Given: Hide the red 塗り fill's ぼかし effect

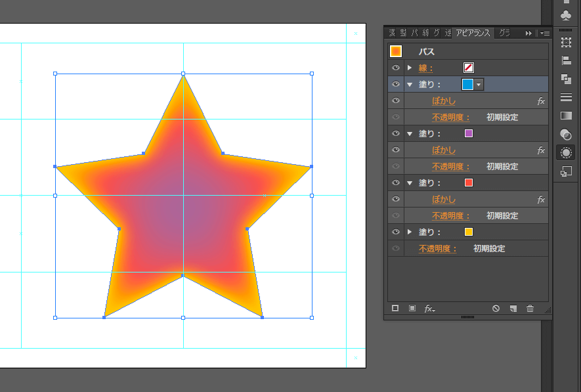Looking at the screenshot, I should click(x=395, y=199).
